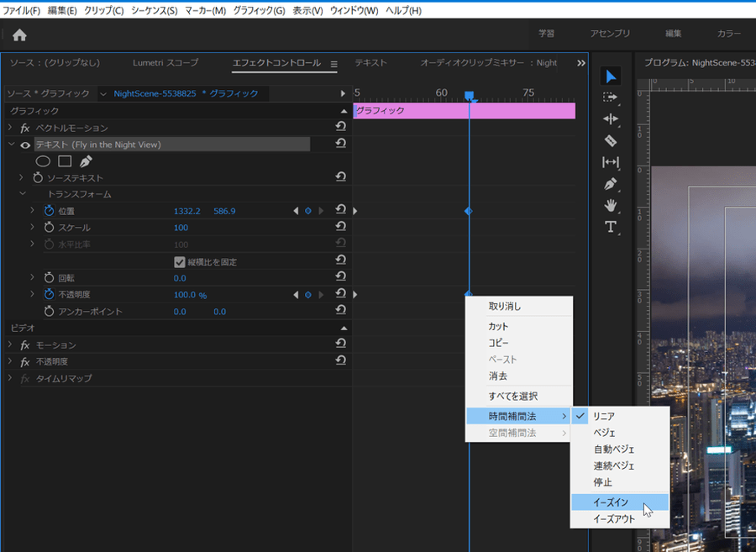Collapse the トランスフォーム section

tap(23, 194)
